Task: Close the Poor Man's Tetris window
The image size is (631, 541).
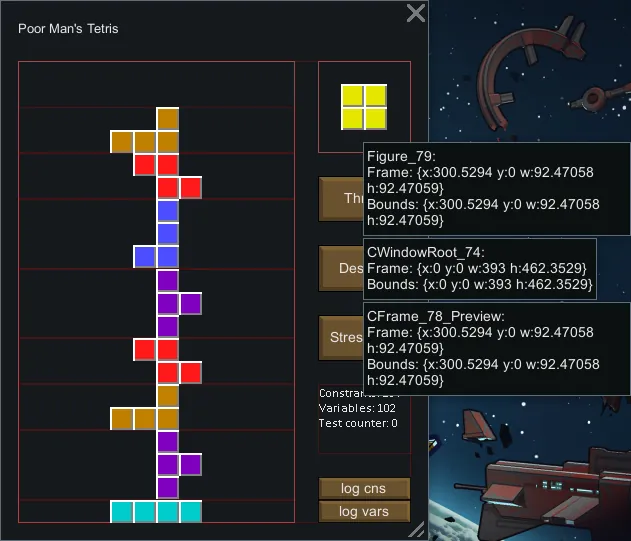Action: [x=416, y=13]
